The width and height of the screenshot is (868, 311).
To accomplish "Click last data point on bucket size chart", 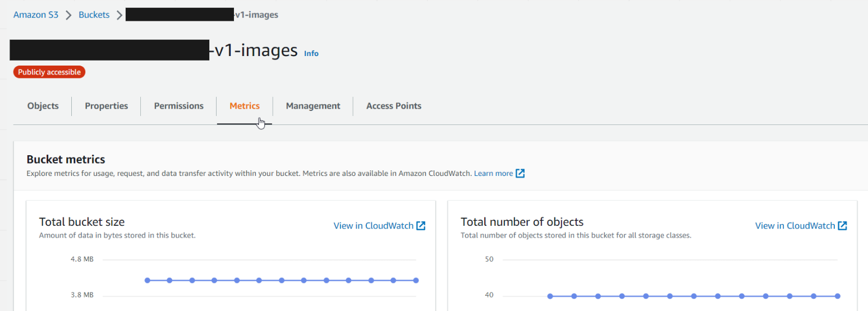I will [416, 280].
